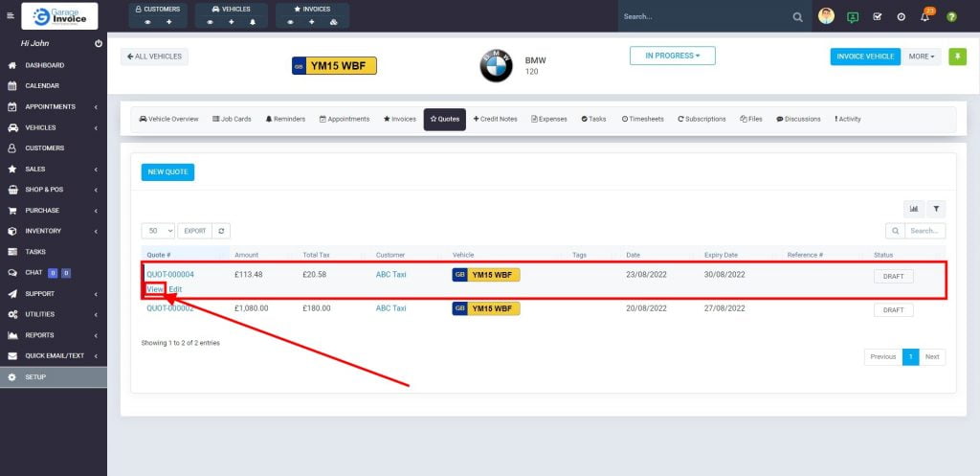
Task: Click the INVOICE VEHICLE button
Action: coord(865,57)
